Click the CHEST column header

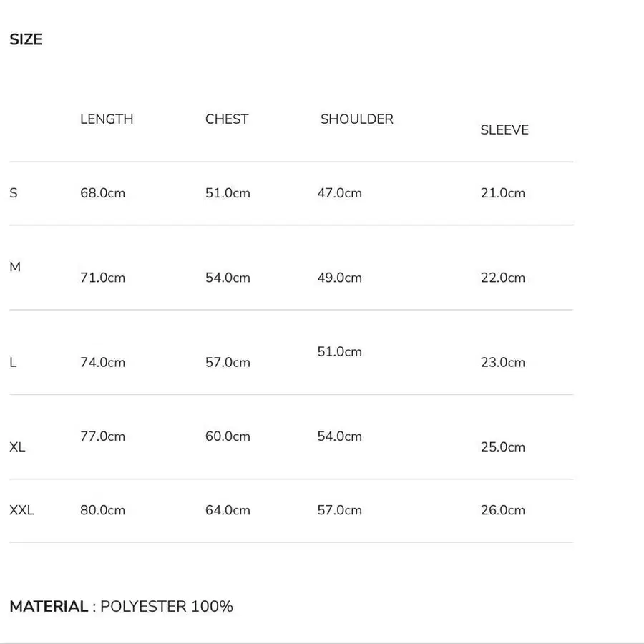point(227,119)
